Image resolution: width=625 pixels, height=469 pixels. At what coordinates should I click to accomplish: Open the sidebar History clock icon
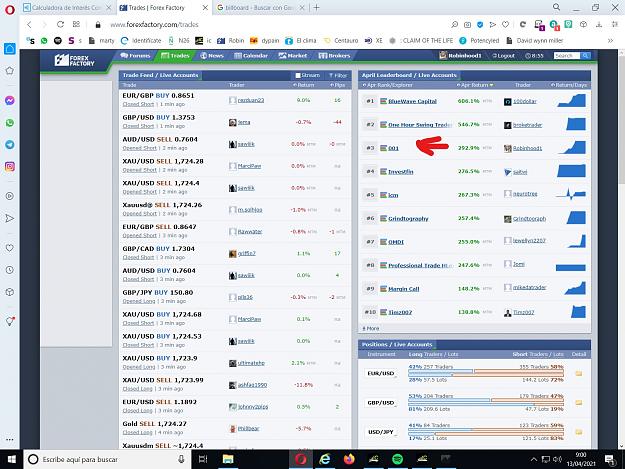[x=10, y=270]
